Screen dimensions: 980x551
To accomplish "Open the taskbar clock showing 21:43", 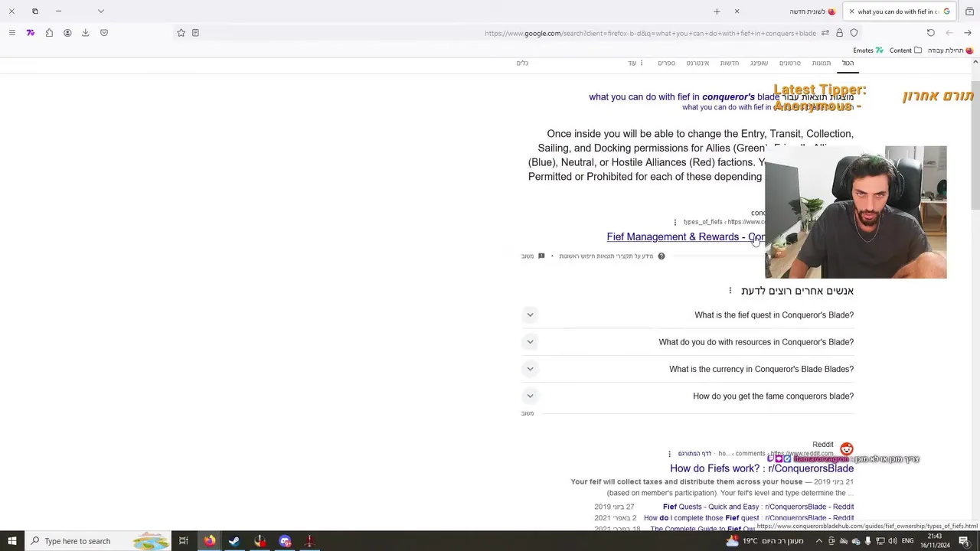I will point(936,541).
